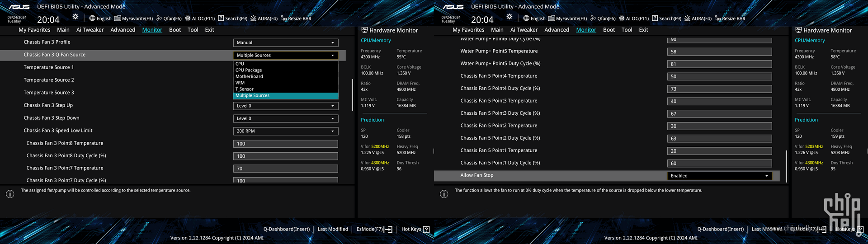Open Tool tab in right screen
The width and height of the screenshot is (868, 244).
pos(627,30)
